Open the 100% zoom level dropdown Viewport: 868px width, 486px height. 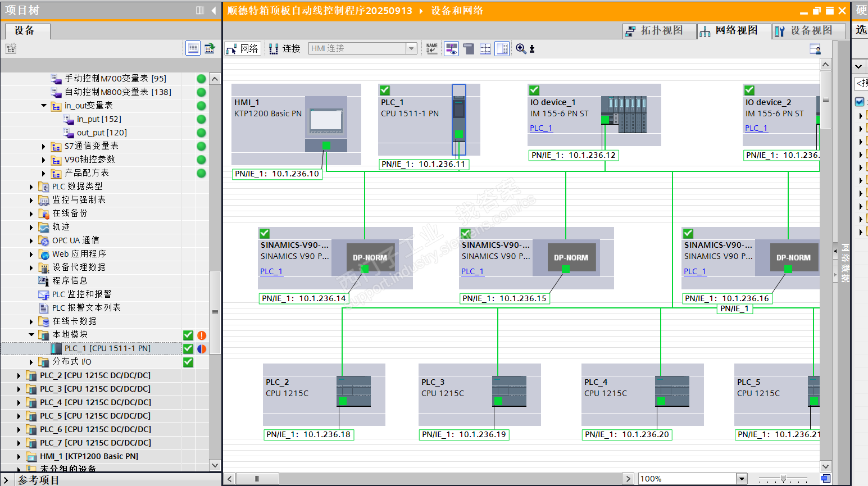click(x=742, y=479)
